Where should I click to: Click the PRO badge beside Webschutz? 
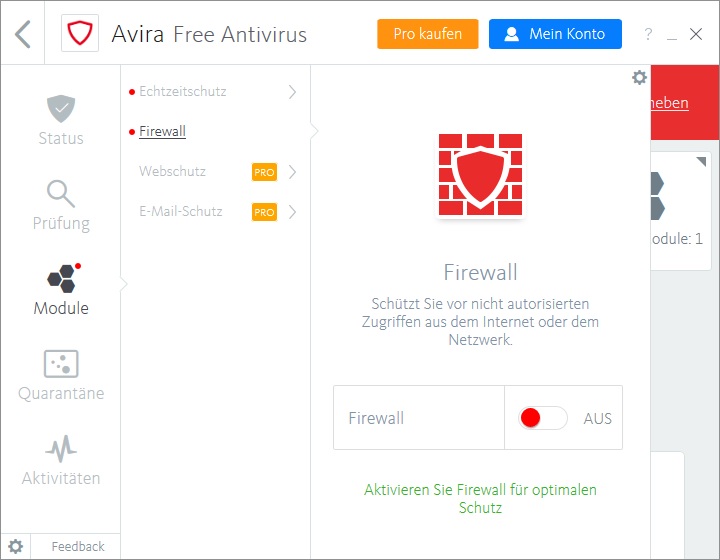pos(264,172)
